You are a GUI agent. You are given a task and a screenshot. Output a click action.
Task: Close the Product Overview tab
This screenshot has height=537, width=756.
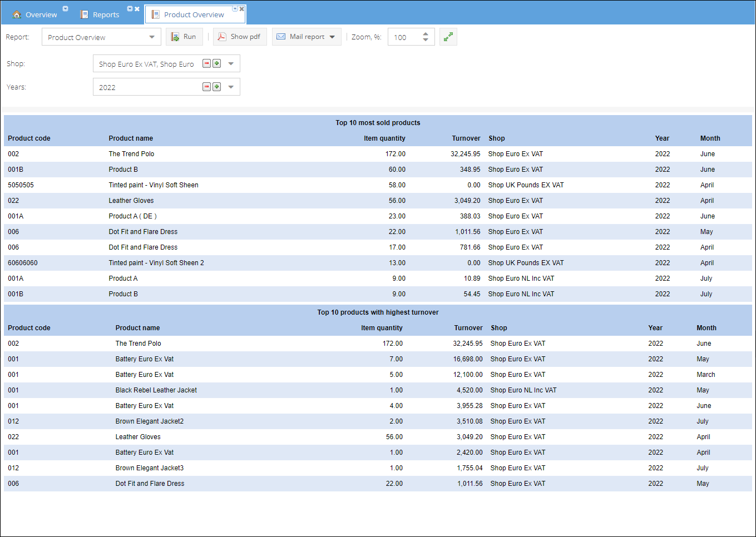(x=242, y=9)
